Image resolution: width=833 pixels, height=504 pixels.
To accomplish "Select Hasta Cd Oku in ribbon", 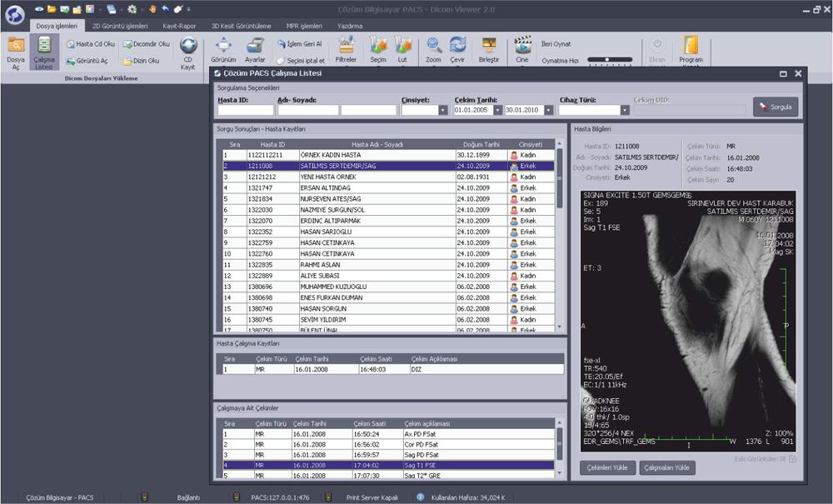I will click(90, 44).
